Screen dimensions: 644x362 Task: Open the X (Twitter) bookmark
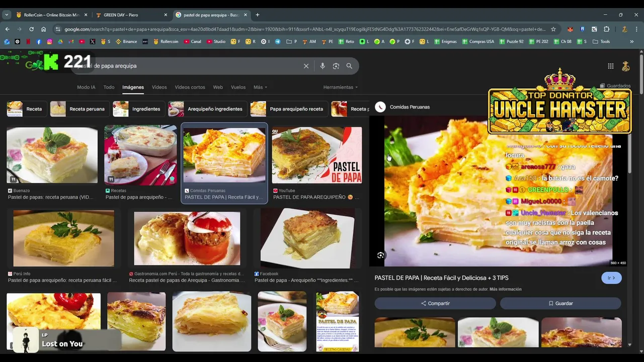pos(93,42)
